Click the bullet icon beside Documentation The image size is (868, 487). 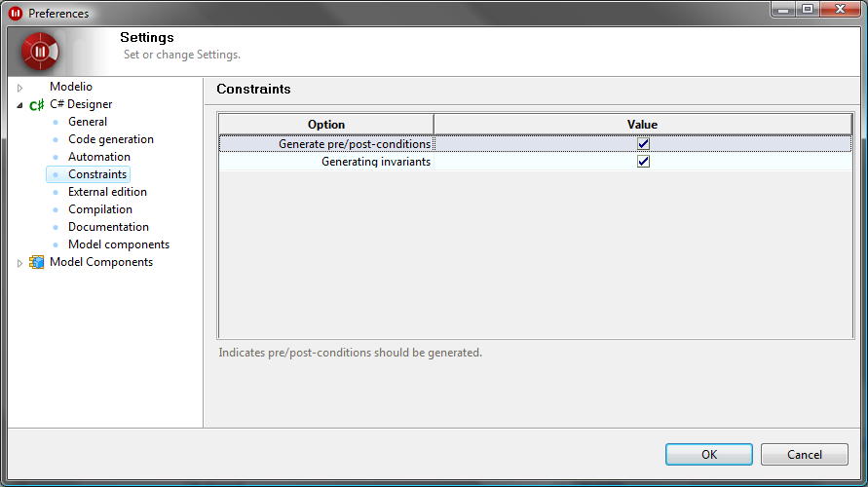[x=56, y=228]
